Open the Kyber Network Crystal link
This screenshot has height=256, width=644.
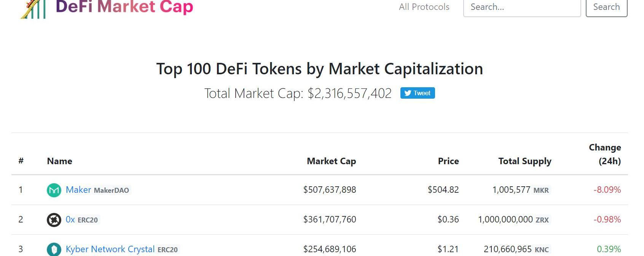pos(110,249)
